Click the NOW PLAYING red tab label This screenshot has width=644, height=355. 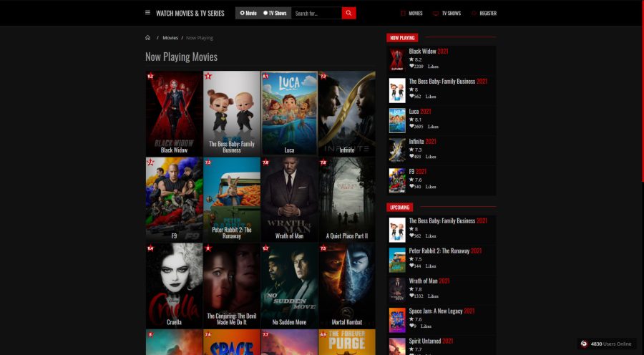point(402,38)
